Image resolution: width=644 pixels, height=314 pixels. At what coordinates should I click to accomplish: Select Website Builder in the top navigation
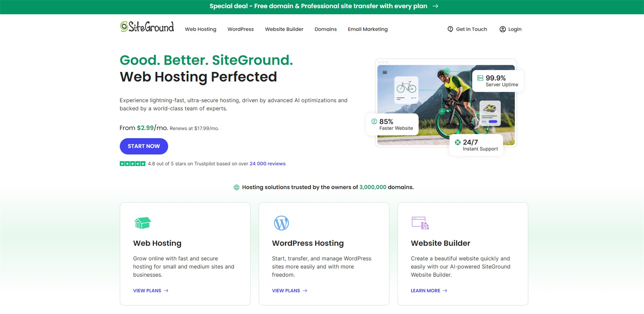point(284,29)
